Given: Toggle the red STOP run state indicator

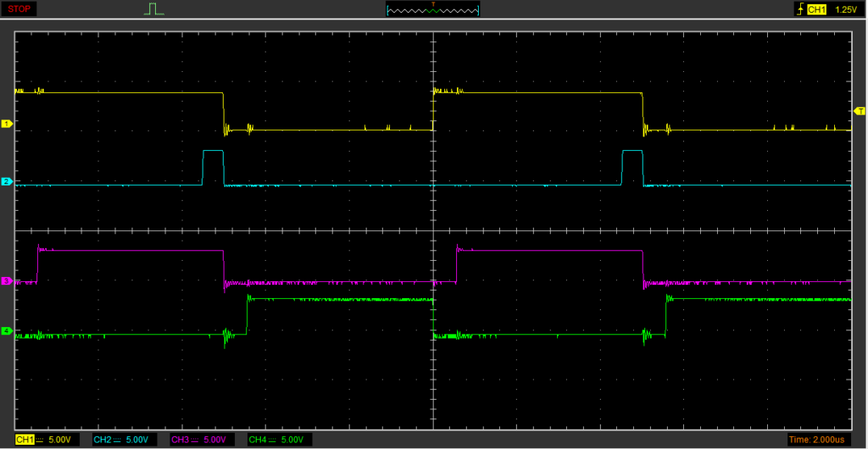Looking at the screenshot, I should coord(19,9).
